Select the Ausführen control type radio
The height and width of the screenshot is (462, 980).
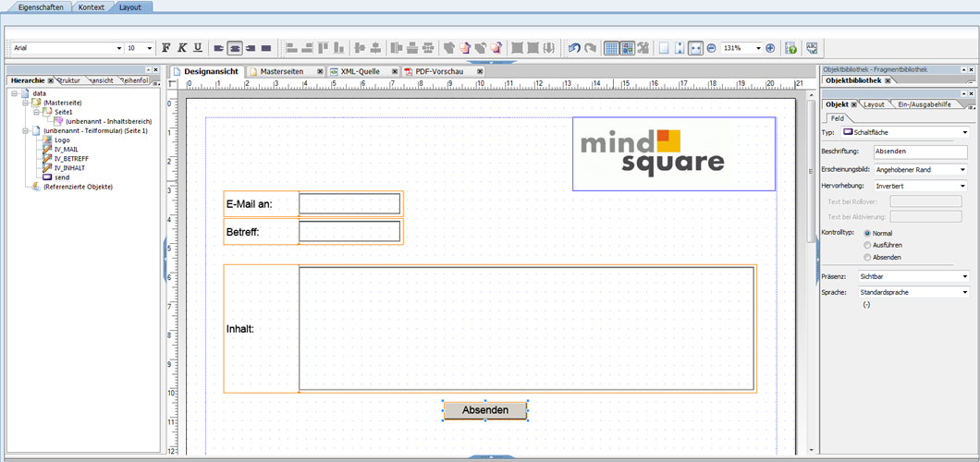(x=867, y=246)
